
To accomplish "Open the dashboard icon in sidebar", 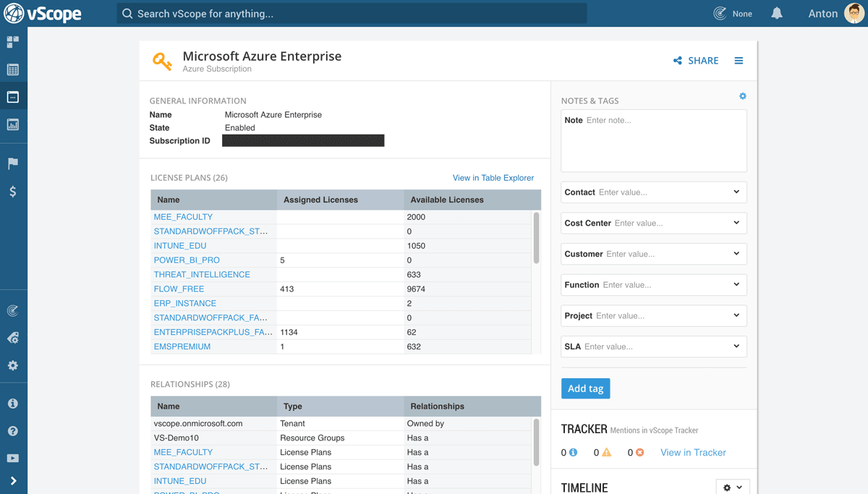I will pyautogui.click(x=13, y=42).
